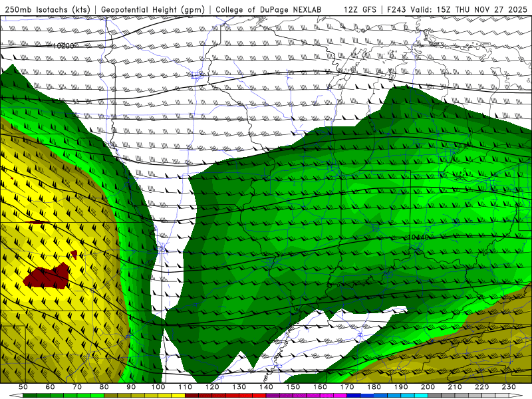Click the largest dark red jet-core patch on the map
The image size is (532, 399).
click(47, 277)
